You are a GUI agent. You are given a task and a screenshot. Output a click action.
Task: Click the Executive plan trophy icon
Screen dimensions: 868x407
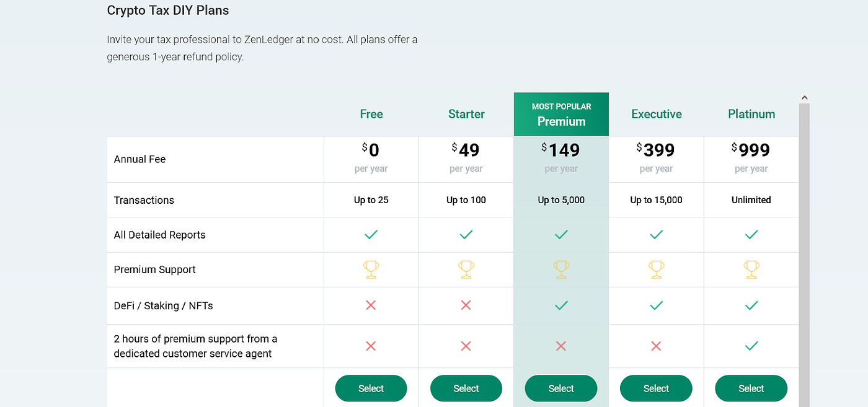point(656,269)
